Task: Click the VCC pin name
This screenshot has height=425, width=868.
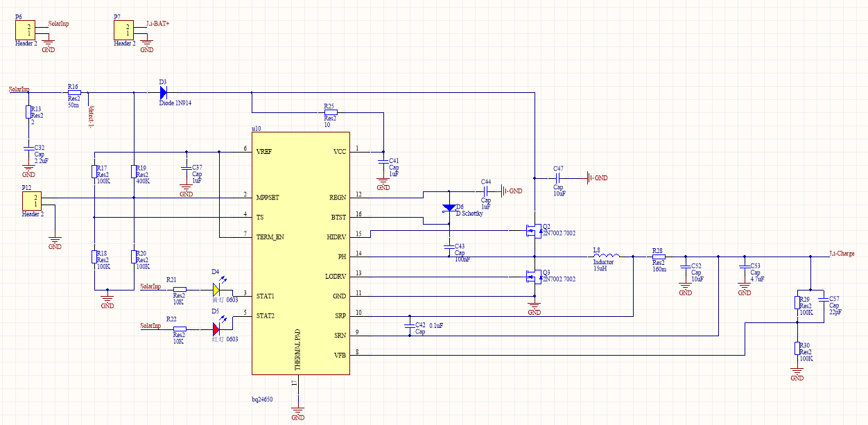Action: [x=338, y=151]
